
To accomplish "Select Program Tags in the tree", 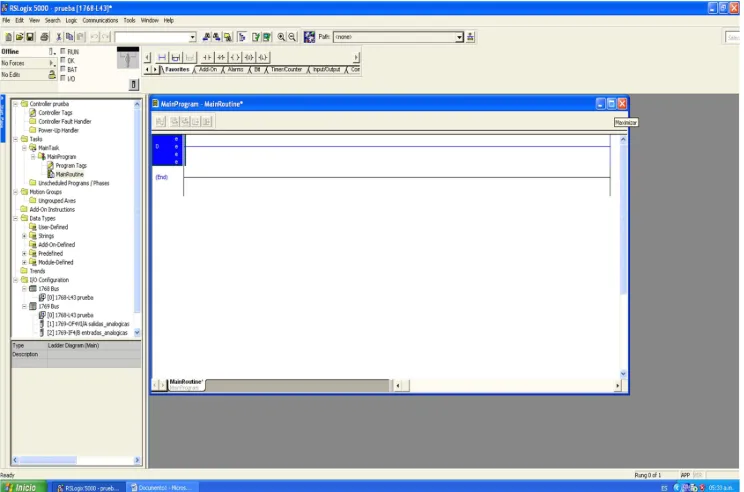I will 71,166.
